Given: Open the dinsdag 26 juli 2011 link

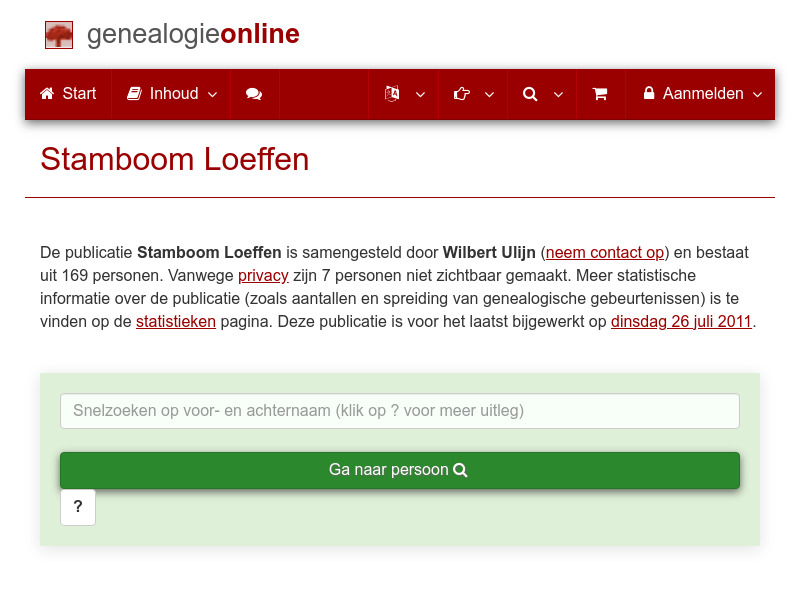Looking at the screenshot, I should pos(681,321).
